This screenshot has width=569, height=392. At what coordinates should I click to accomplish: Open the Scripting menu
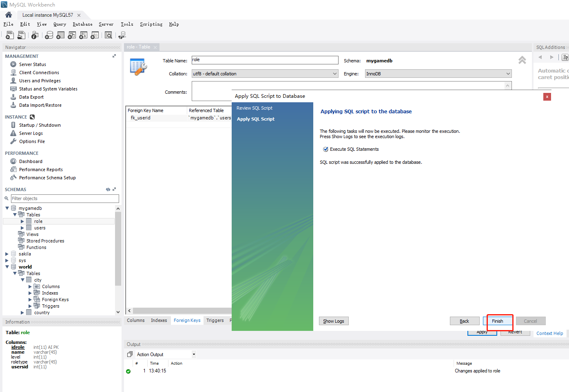tap(151, 24)
